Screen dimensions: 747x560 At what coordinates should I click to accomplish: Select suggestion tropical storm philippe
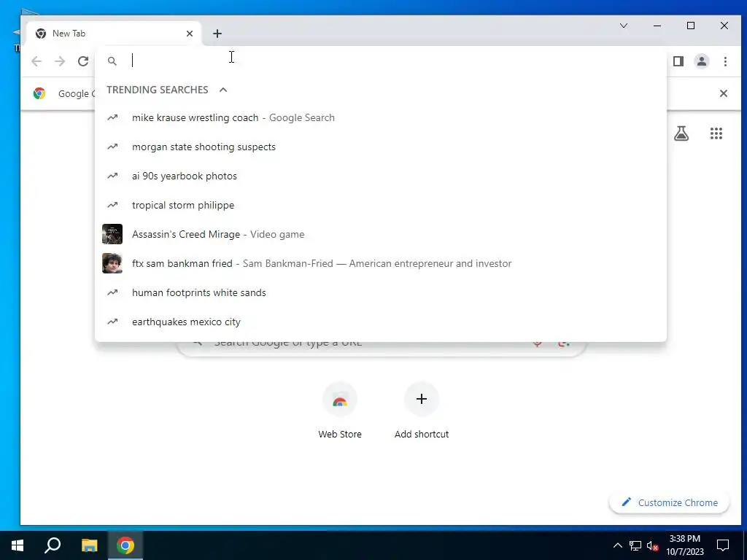381,205
